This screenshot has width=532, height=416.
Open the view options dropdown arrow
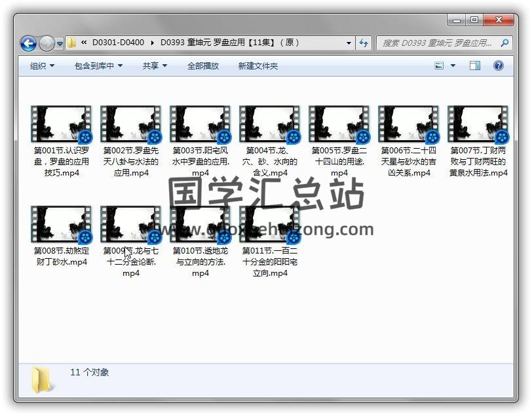tap(453, 66)
